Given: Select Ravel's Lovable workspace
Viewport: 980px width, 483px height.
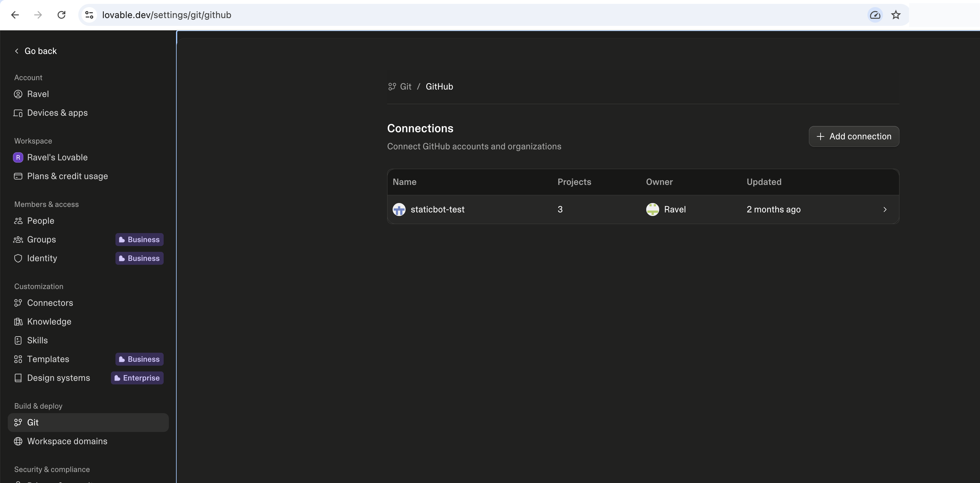Looking at the screenshot, I should pyautogui.click(x=88, y=157).
